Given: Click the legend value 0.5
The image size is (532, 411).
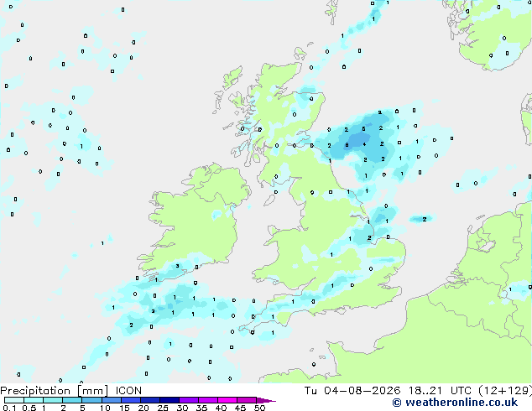Looking at the screenshot, I should [x=29, y=408].
